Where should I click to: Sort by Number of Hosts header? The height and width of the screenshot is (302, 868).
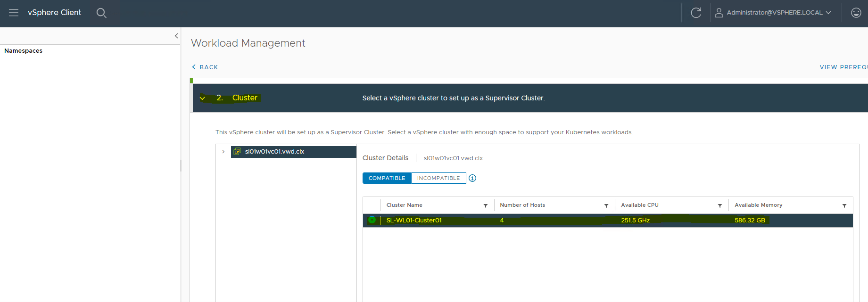tap(522, 205)
